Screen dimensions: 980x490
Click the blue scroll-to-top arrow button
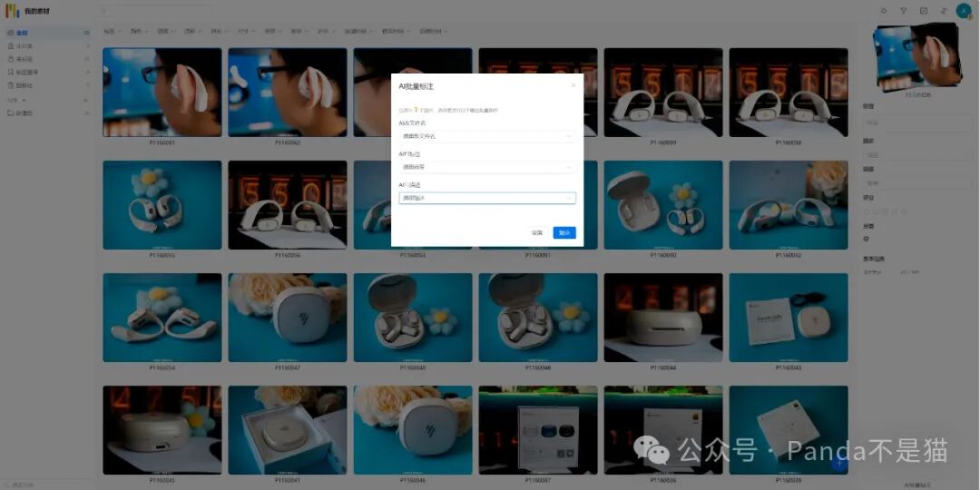pos(839,464)
